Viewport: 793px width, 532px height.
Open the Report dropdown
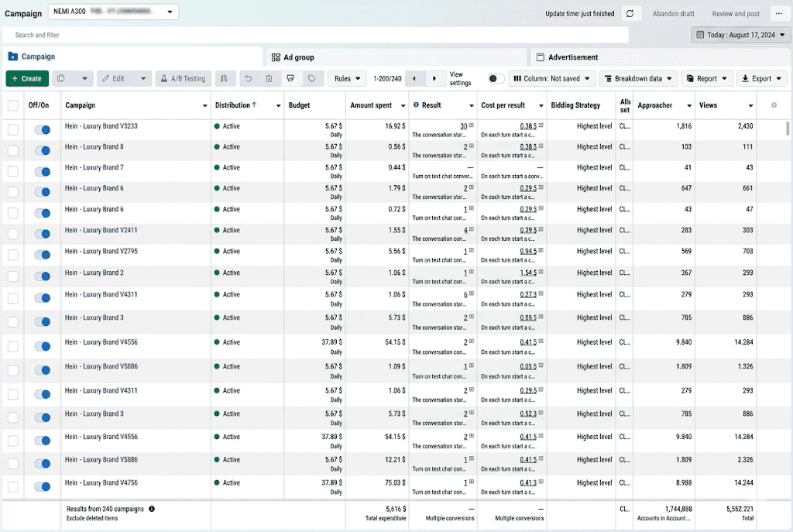click(x=707, y=78)
